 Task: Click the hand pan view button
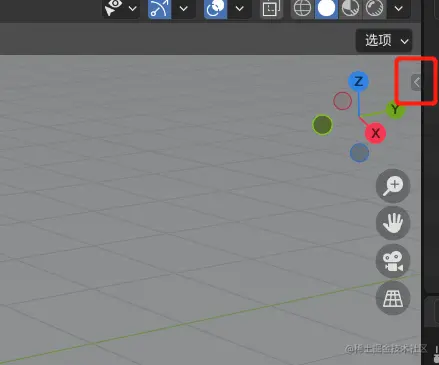click(x=393, y=223)
